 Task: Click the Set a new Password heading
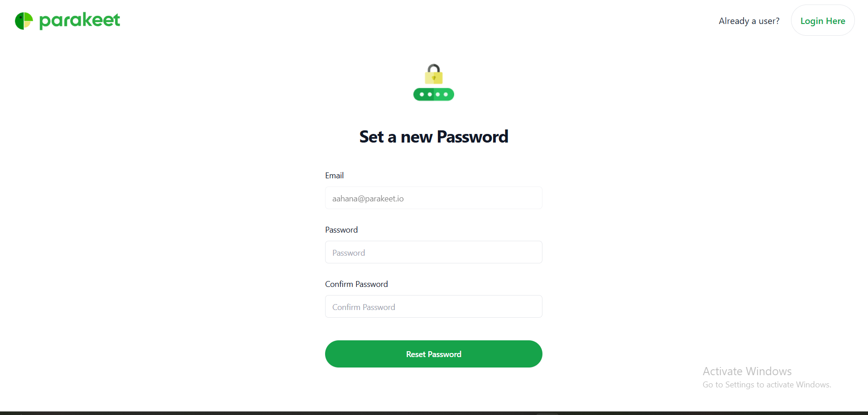click(434, 137)
